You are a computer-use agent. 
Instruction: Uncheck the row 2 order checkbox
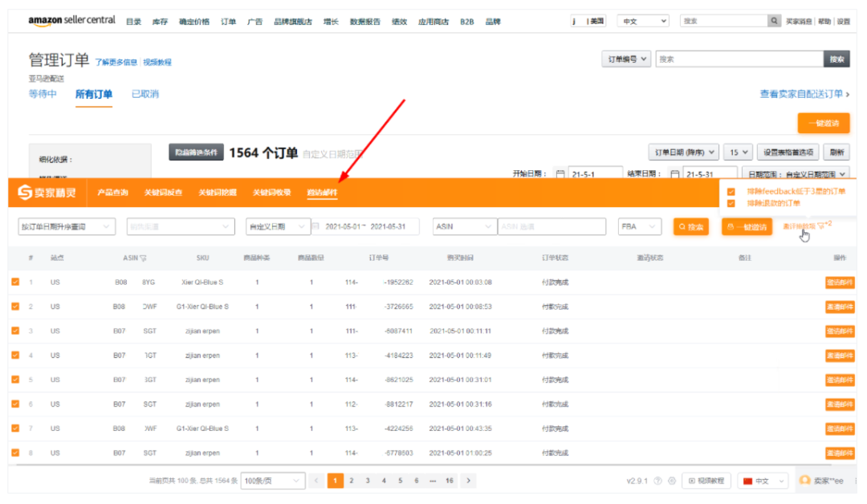[15, 306]
